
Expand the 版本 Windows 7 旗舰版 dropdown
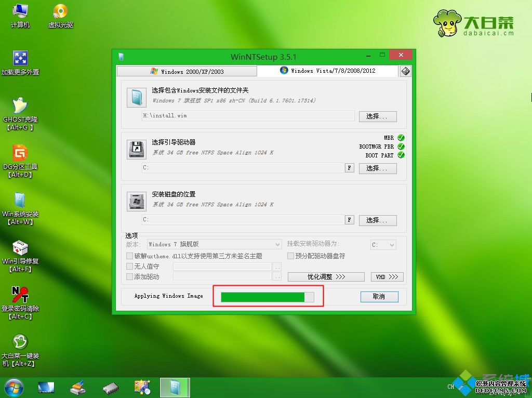(x=215, y=244)
